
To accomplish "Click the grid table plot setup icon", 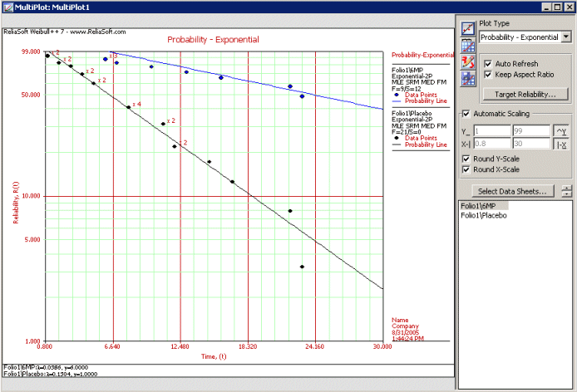I will [x=468, y=46].
